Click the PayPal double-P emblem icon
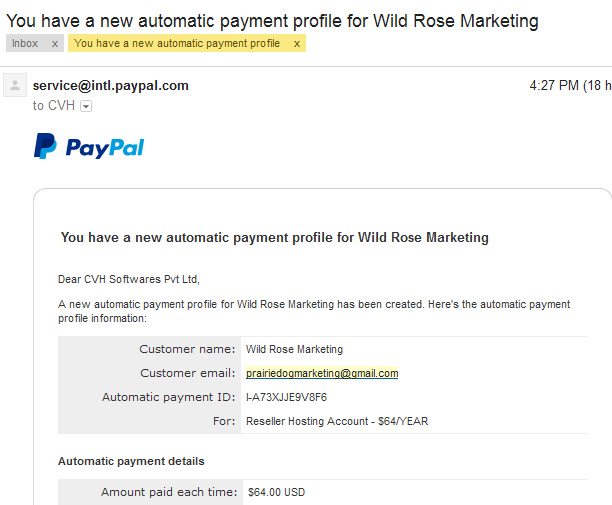The width and height of the screenshot is (612, 505). click(45, 146)
